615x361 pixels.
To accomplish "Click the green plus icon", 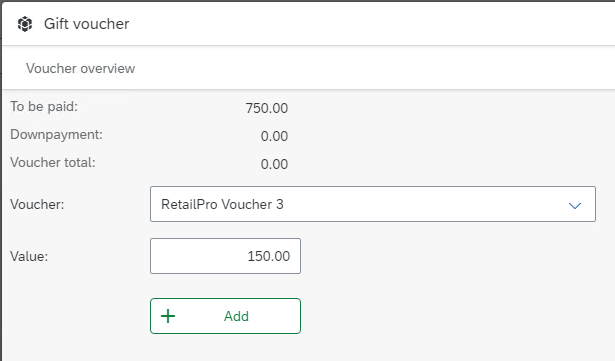I will 168,316.
